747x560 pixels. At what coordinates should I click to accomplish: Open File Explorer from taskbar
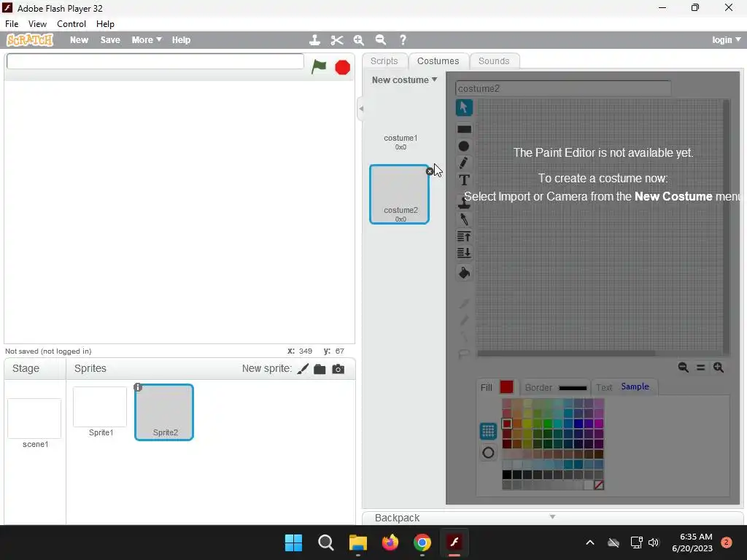click(x=357, y=542)
